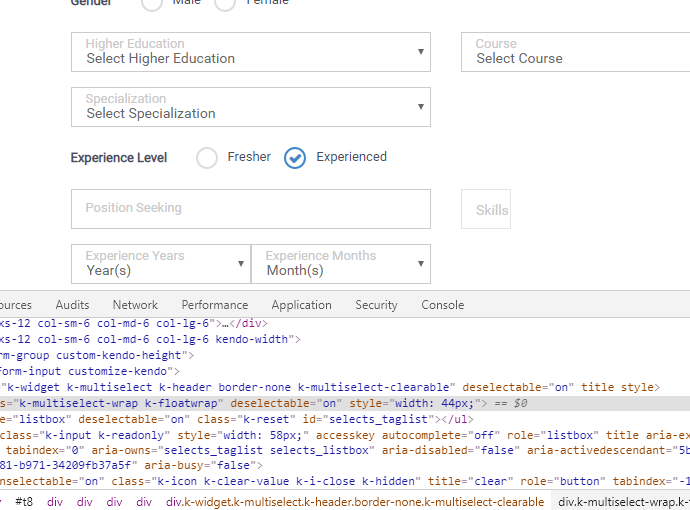Select the Fresher radio button
This screenshot has height=510, width=690.
tap(207, 158)
